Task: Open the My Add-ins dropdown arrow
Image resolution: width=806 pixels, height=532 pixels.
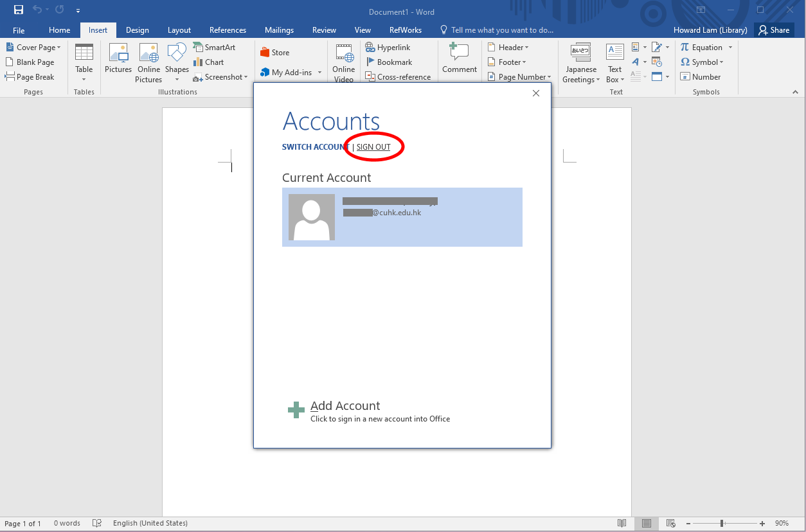Action: point(319,73)
